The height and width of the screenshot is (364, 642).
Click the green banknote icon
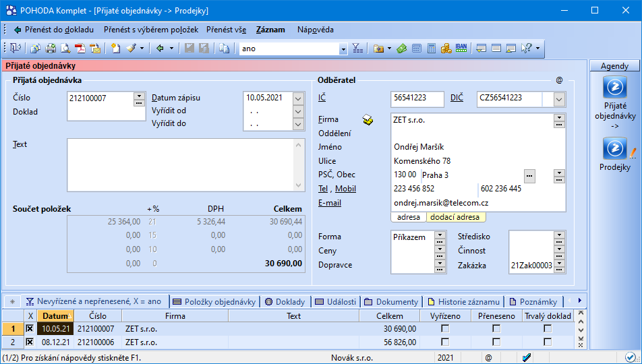coord(402,49)
